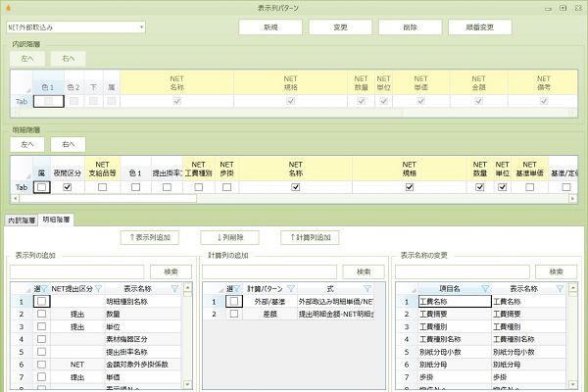This screenshot has height=392, width=588.
Task: Open filter on 式 column
Action: pyautogui.click(x=367, y=289)
